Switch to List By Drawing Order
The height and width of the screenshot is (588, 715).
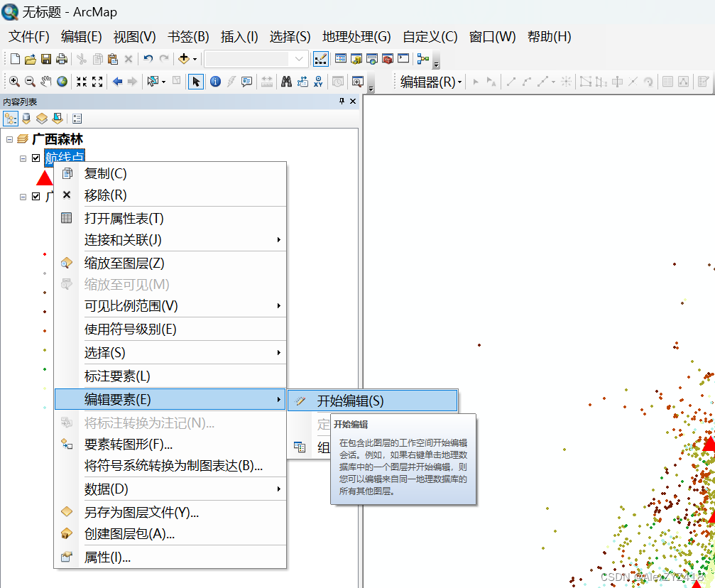[11, 119]
